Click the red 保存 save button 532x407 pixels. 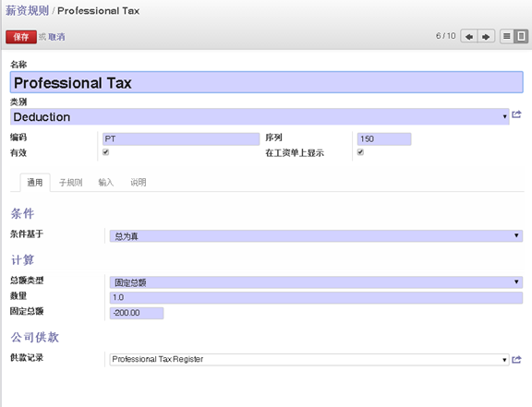[21, 37]
